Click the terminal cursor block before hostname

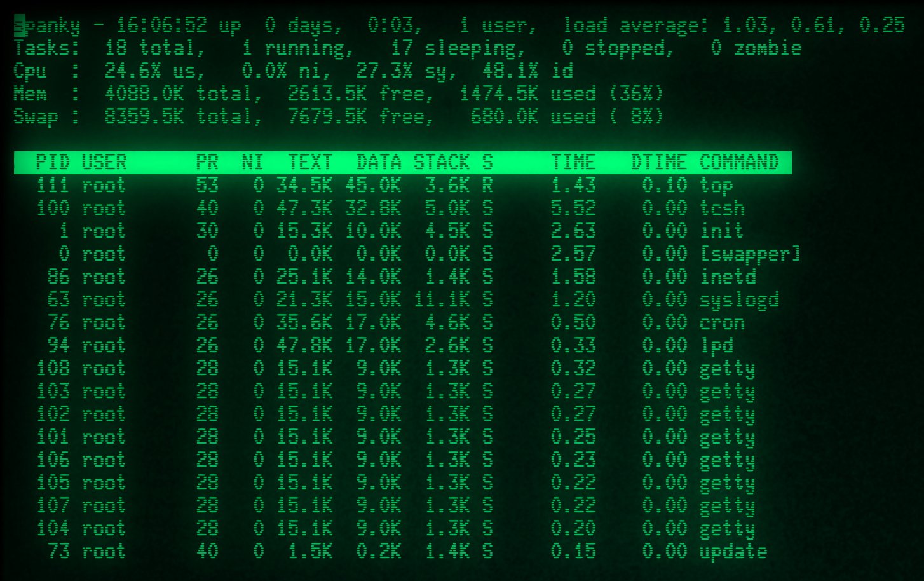20,25
